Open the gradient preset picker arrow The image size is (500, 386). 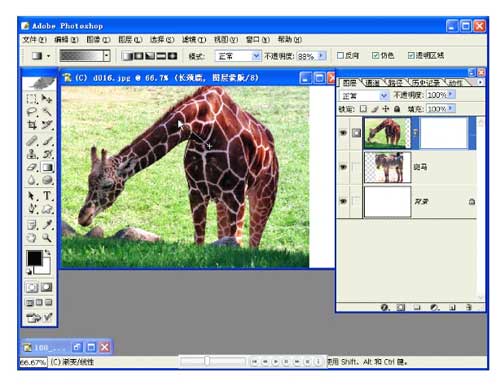[x=106, y=56]
